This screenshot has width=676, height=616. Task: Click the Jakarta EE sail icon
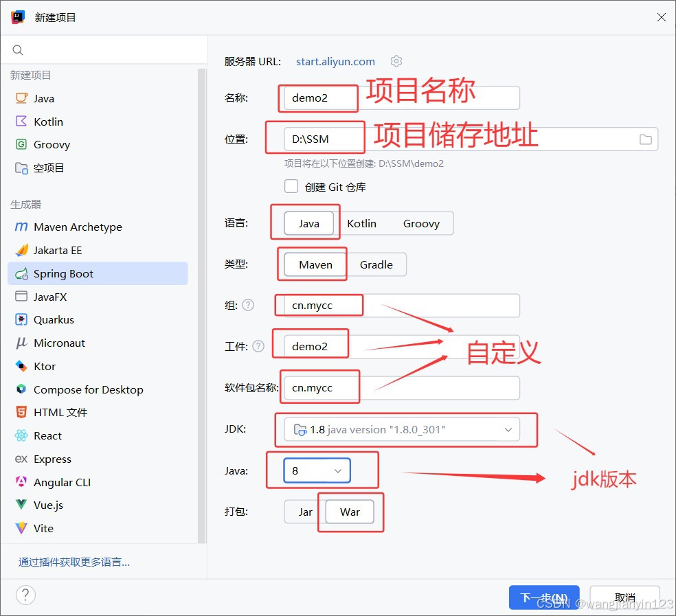pyautogui.click(x=21, y=250)
